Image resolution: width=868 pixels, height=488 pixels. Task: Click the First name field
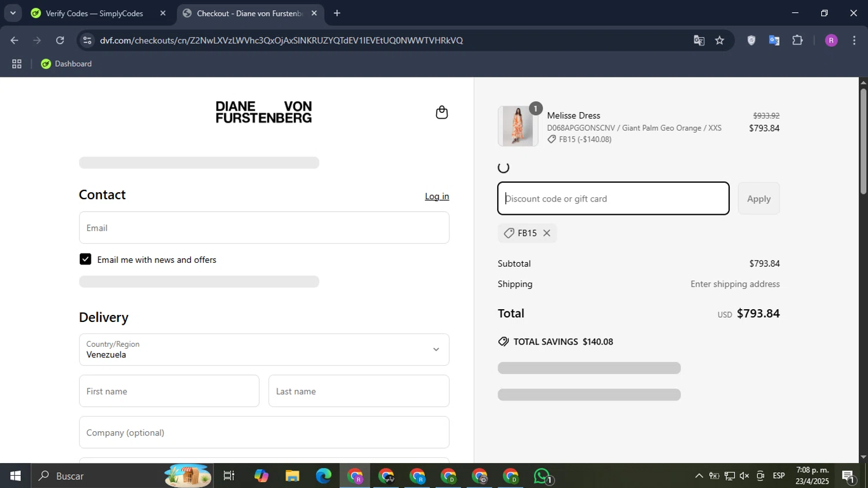169,391
